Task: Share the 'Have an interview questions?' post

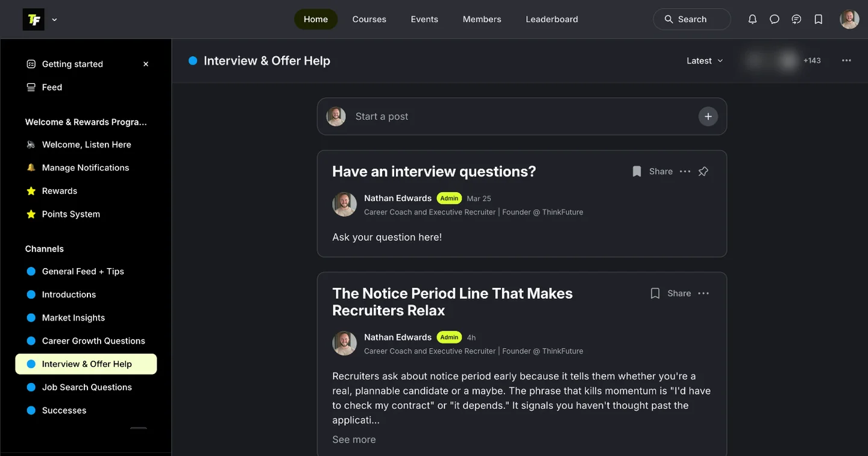Action: (x=661, y=172)
